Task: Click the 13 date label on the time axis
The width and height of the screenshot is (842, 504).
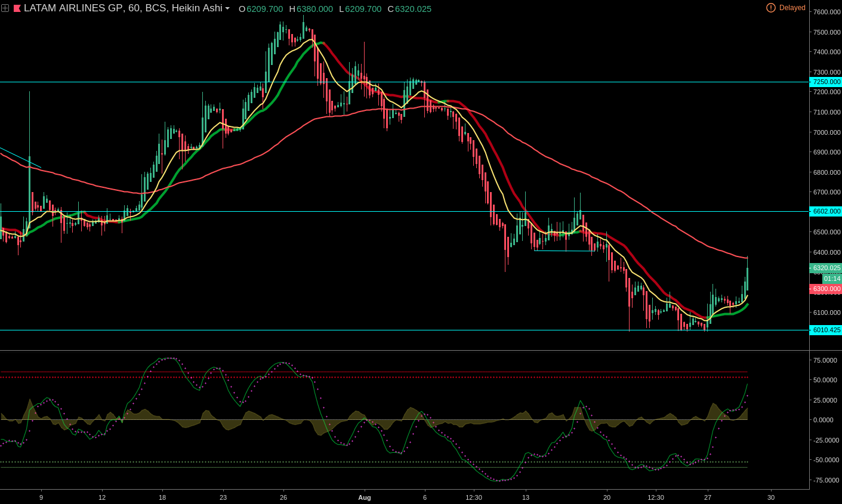Action: point(526,497)
